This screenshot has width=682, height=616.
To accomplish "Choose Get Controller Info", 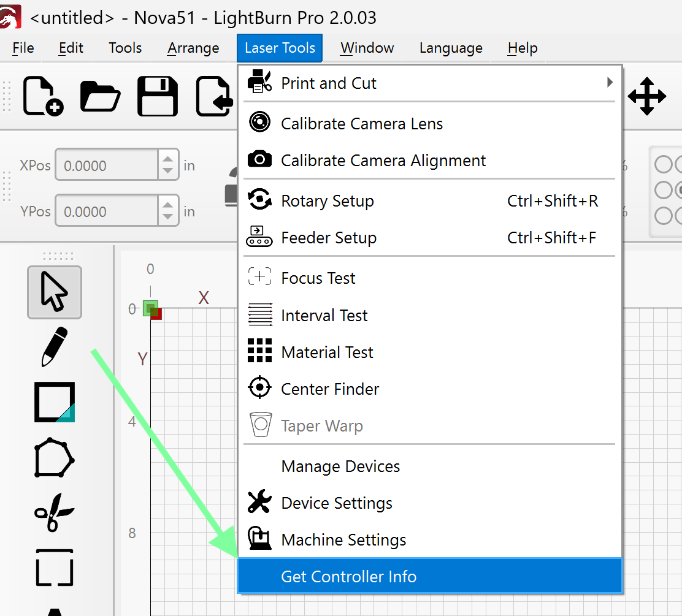I will [x=430, y=576].
